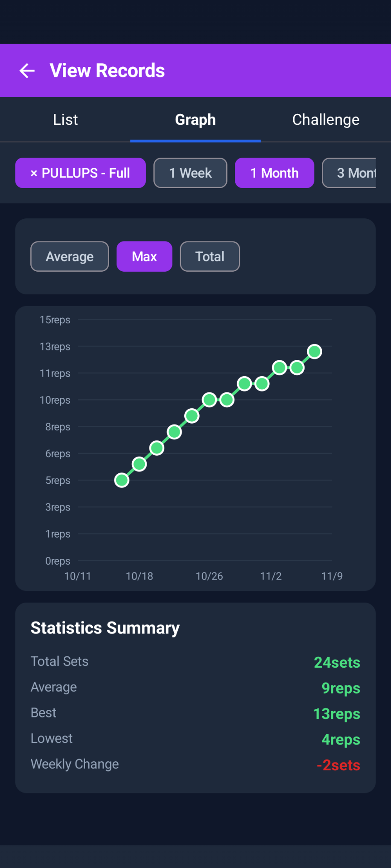Screen dimensions: 391x868
Task: Show Average values on graph
Action: [70, 257]
